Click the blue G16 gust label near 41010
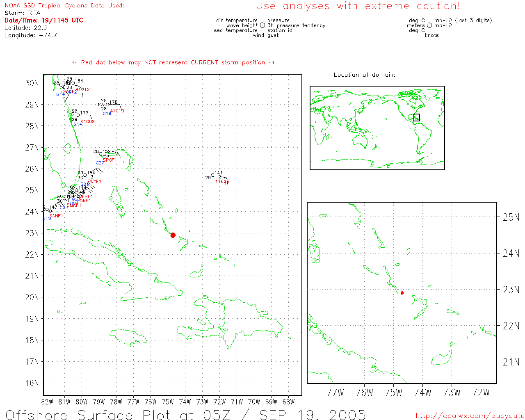 click(107, 114)
